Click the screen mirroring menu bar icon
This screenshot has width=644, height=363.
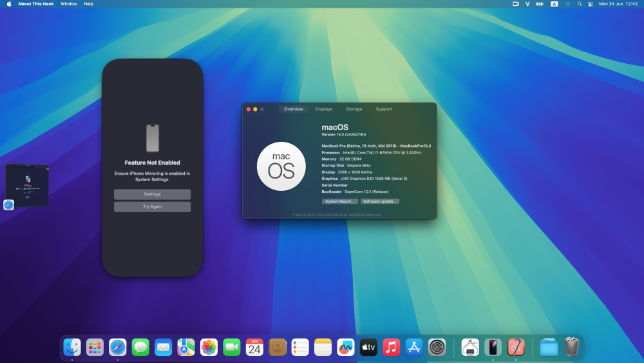tap(516, 4)
